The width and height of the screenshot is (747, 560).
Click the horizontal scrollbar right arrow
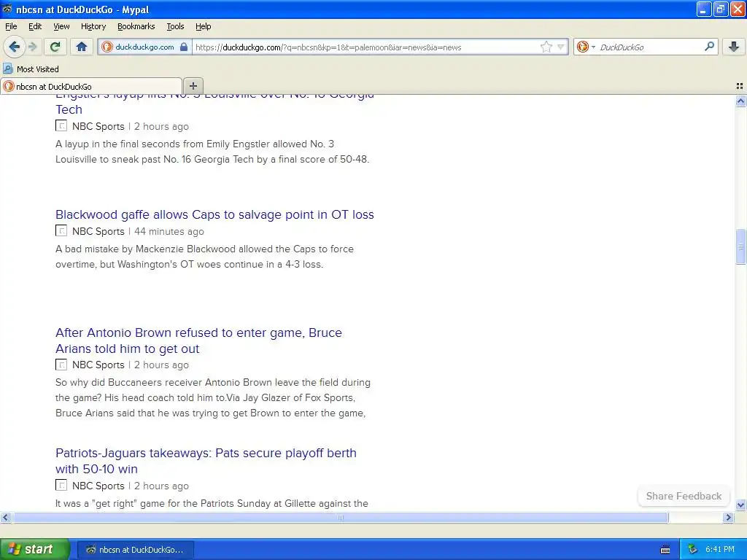pyautogui.click(x=729, y=517)
